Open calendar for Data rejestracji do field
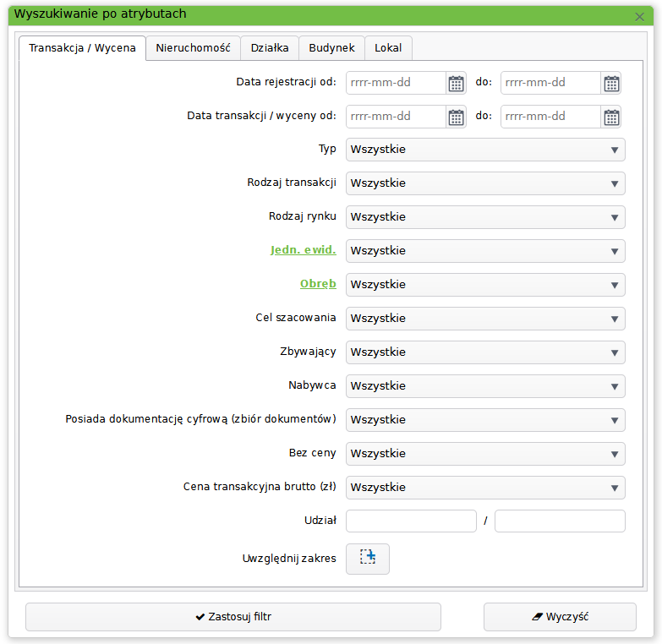662x644 pixels. tap(611, 83)
